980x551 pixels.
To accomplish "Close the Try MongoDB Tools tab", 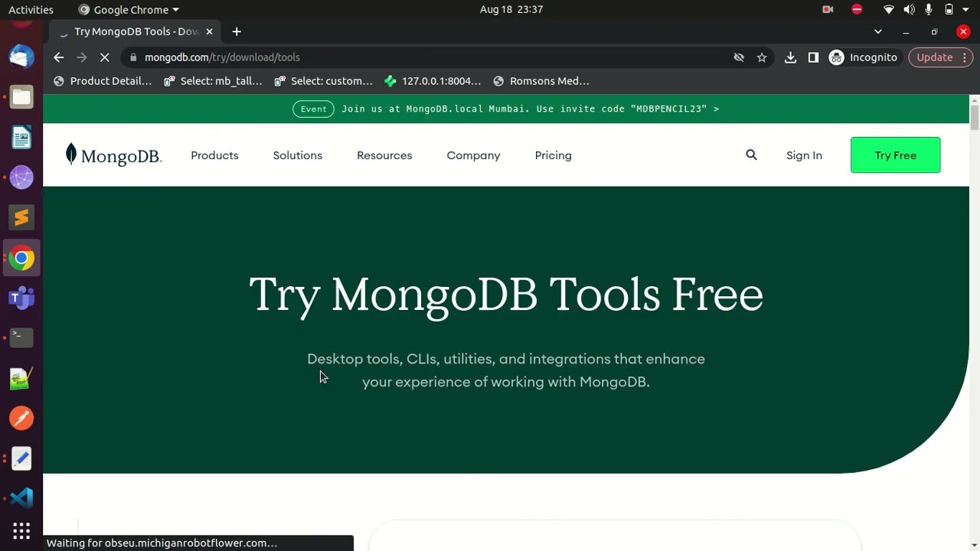I will pos(209,31).
